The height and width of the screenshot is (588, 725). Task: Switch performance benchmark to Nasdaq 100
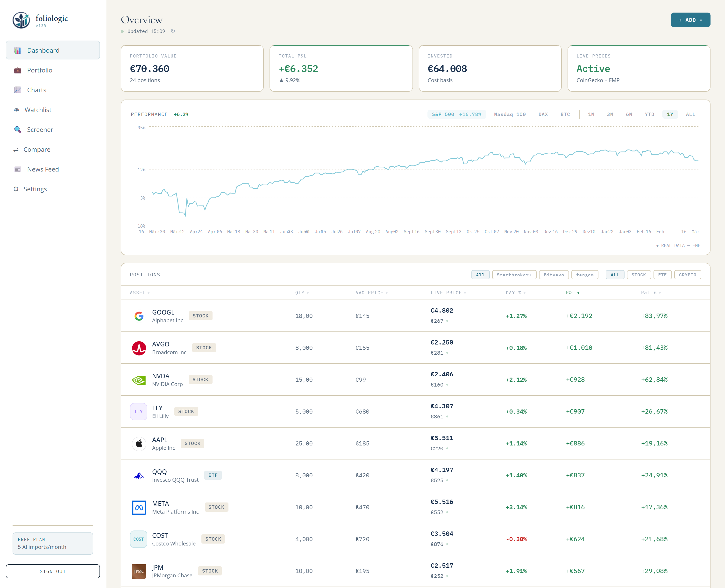[x=510, y=114]
